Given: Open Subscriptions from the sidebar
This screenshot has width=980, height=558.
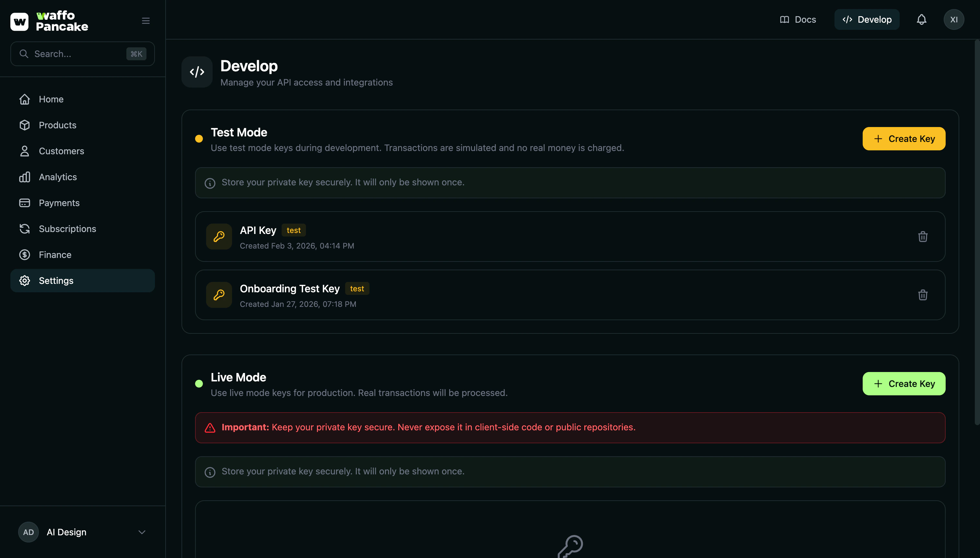Looking at the screenshot, I should [x=67, y=228].
